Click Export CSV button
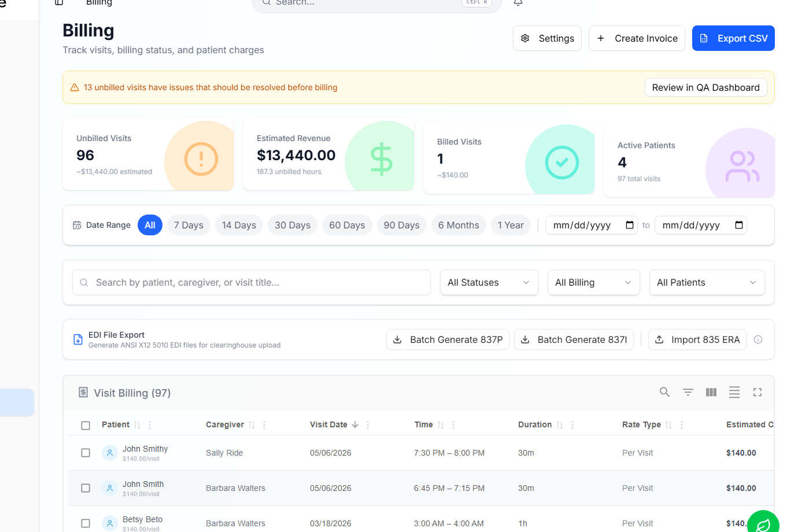Screen dimensions: 798x532 pos(733,38)
